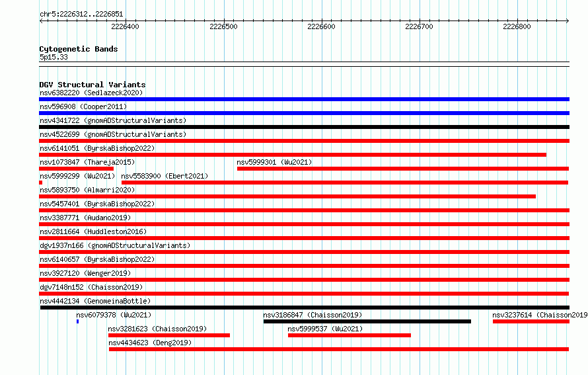Click the red bar under nsv3387771 (Audano2019)
Image resolution: width=588 pixels, height=375 pixels.
(304, 224)
